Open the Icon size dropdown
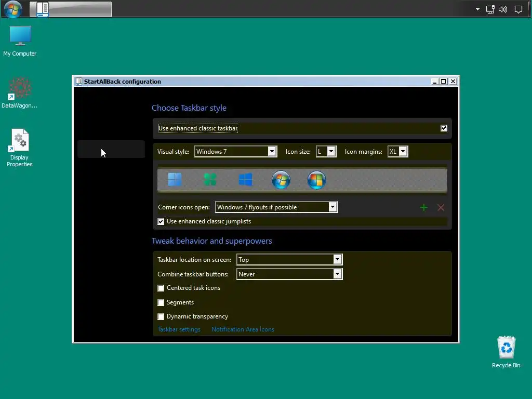 click(326, 152)
